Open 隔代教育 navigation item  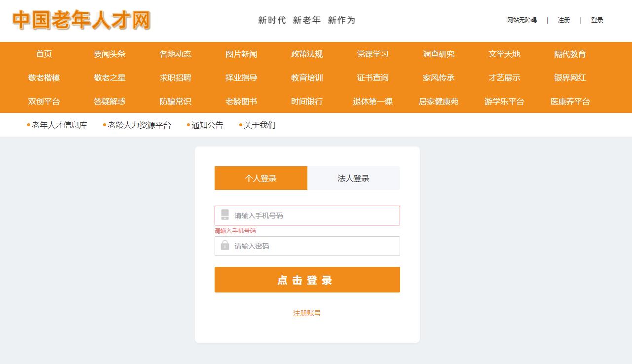coord(570,54)
